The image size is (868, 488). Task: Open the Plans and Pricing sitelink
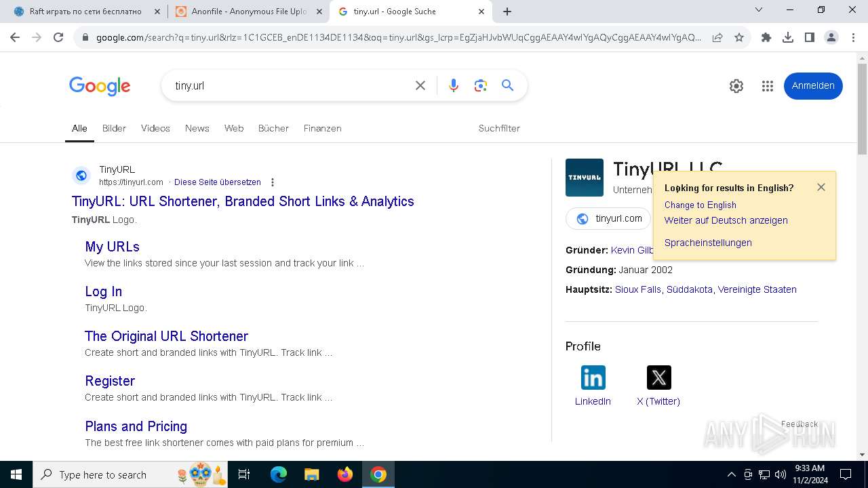136,426
